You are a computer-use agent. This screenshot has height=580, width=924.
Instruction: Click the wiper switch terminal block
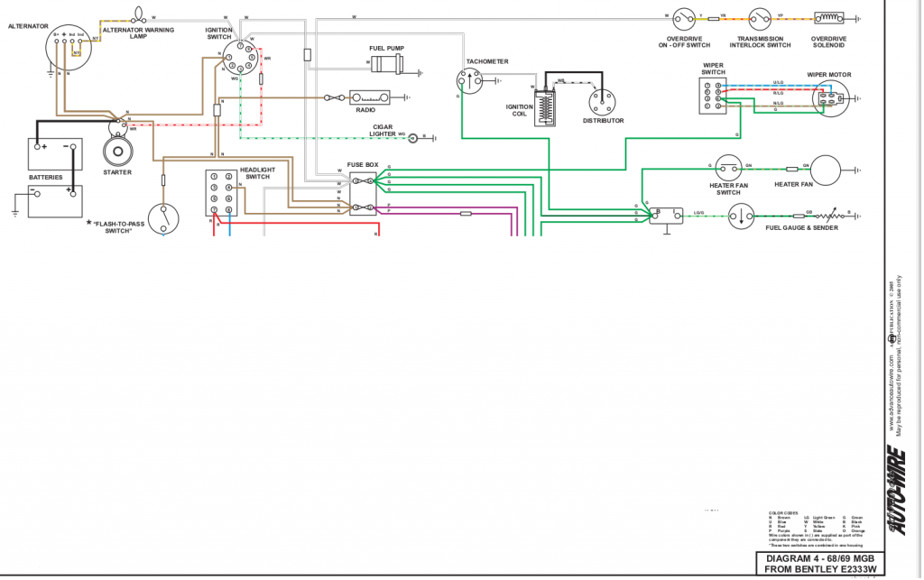coord(713,96)
